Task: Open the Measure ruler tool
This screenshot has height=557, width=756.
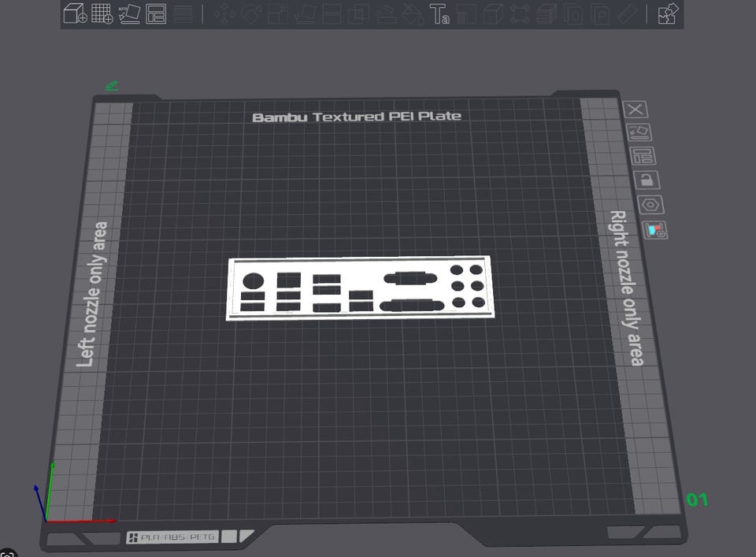Action: click(x=627, y=13)
